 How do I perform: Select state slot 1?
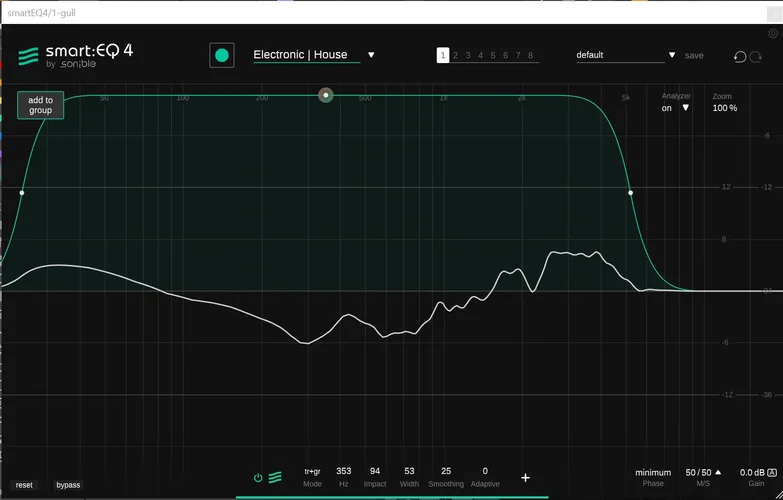point(443,55)
